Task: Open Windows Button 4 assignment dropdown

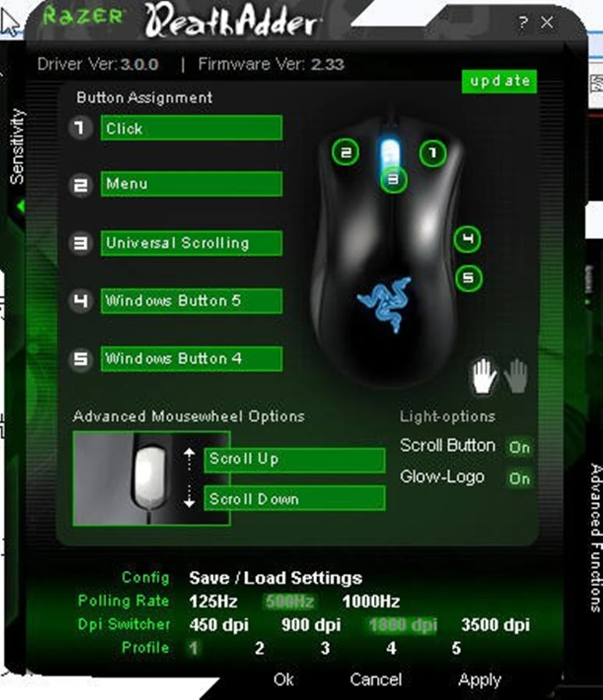Action: (191, 359)
